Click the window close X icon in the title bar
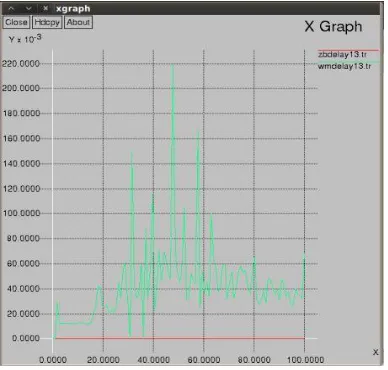This screenshot has width=388, height=370. 46,8
